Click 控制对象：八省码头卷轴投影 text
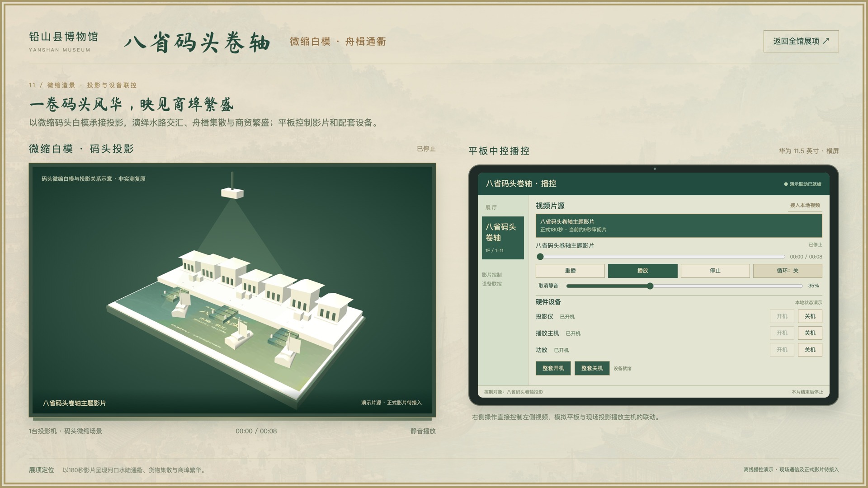868x488 pixels. pos(514,392)
